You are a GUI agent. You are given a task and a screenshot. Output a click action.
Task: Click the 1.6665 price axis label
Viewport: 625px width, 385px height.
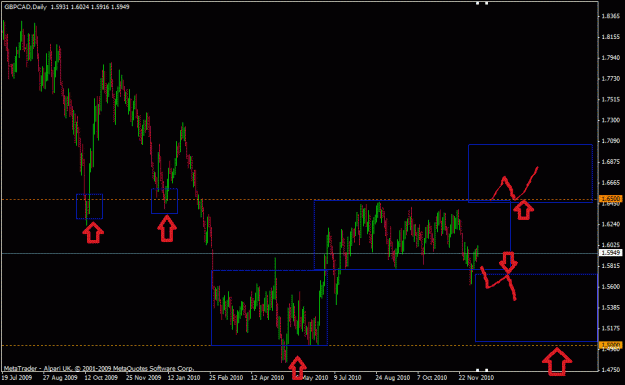coord(611,183)
